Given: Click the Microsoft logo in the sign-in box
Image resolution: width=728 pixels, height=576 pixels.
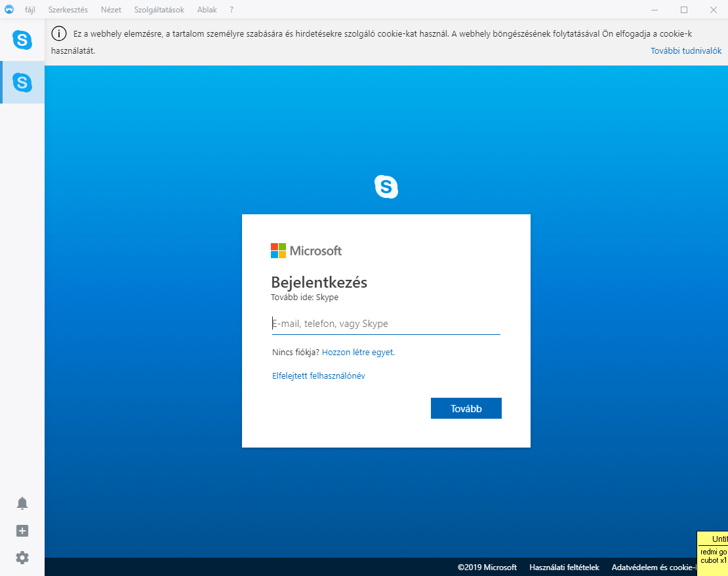Looking at the screenshot, I should click(306, 250).
